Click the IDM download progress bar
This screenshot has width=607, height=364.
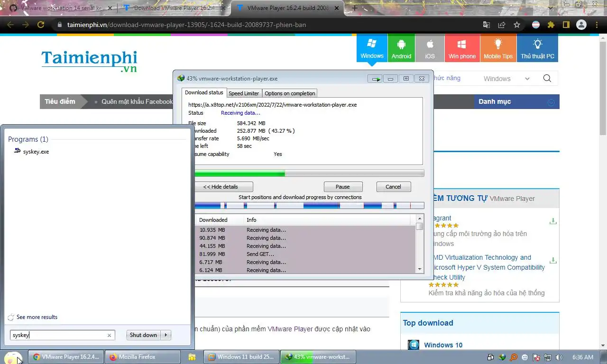point(309,173)
